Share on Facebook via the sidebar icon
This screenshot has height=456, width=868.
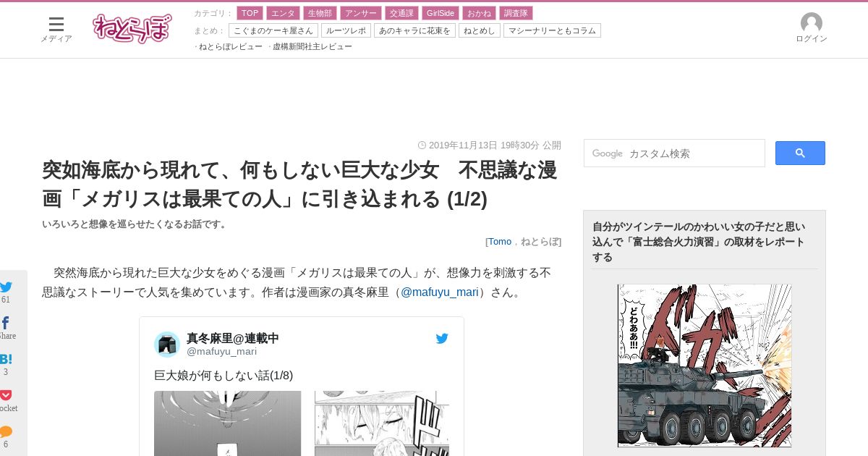point(6,323)
